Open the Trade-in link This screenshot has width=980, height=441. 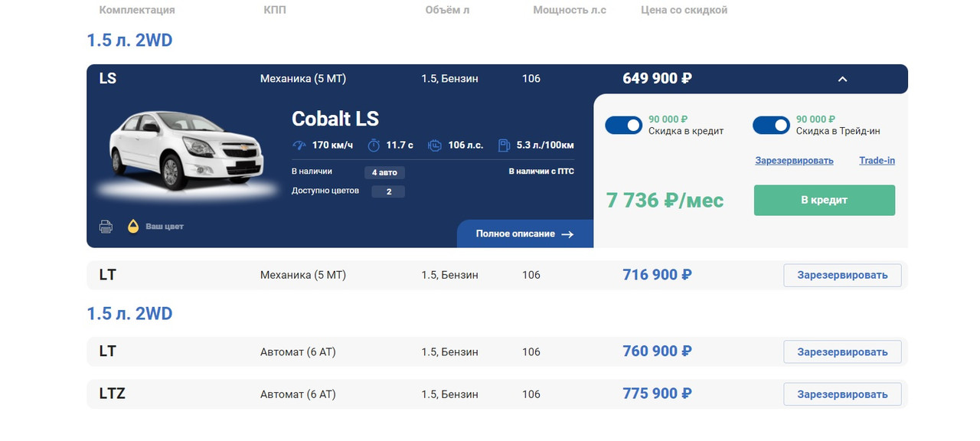point(877,161)
